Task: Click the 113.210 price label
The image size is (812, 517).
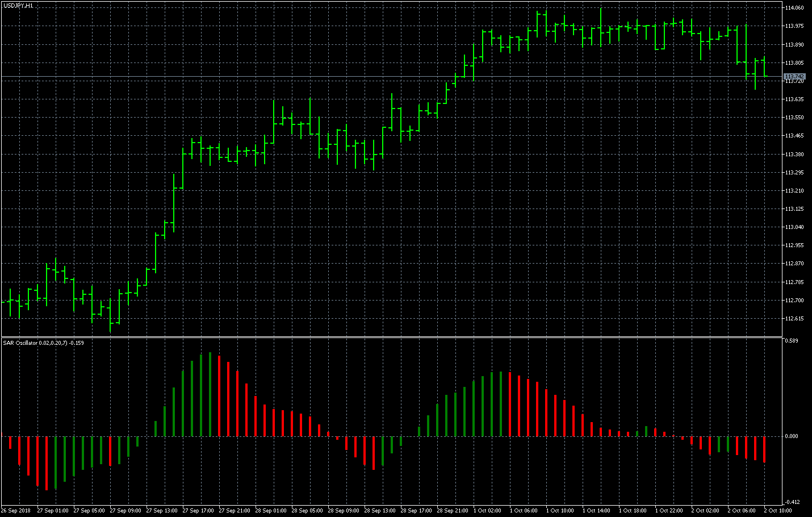Action: click(x=794, y=190)
